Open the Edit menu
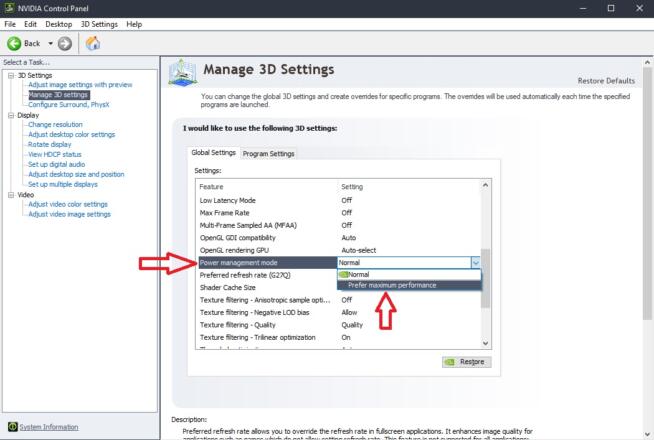The height and width of the screenshot is (440, 654). coord(30,24)
